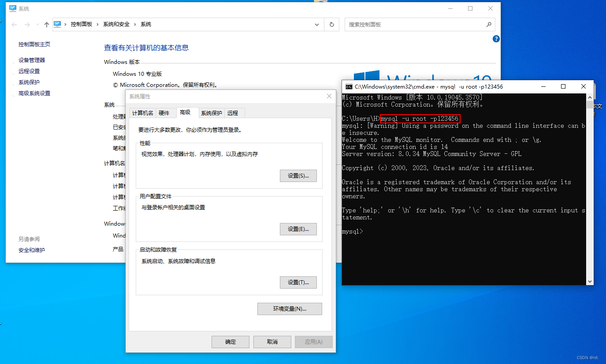This screenshot has height=364, width=606.
Task: Switch to 系统保护 tab in dialog
Action: [x=212, y=113]
